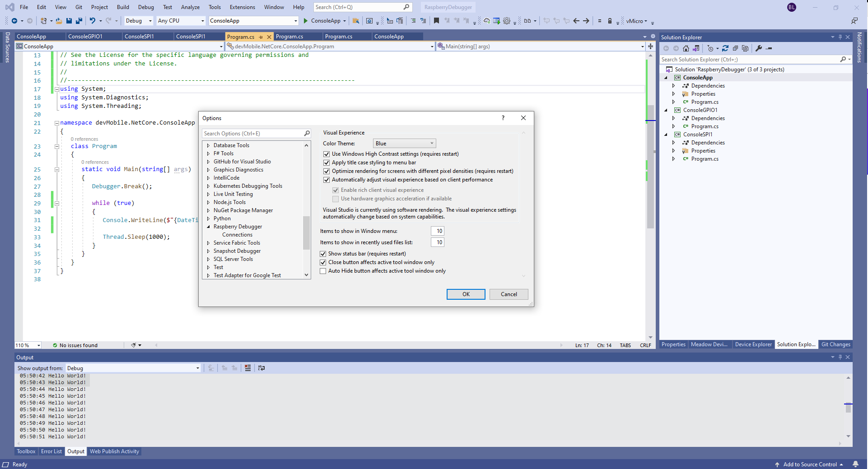Image resolution: width=868 pixels, height=469 pixels.
Task: Open the Color Theme dropdown
Action: pyautogui.click(x=404, y=144)
